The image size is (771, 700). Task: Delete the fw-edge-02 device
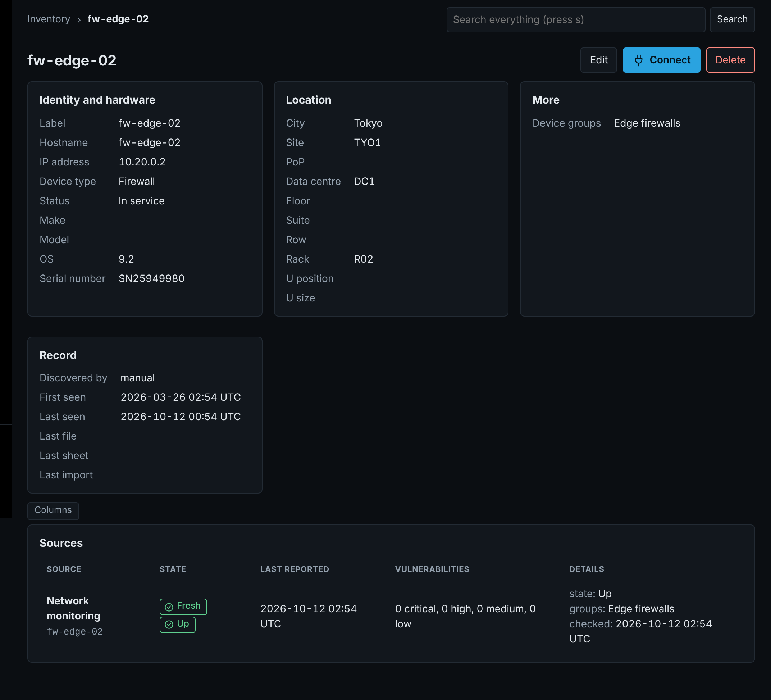[730, 60]
